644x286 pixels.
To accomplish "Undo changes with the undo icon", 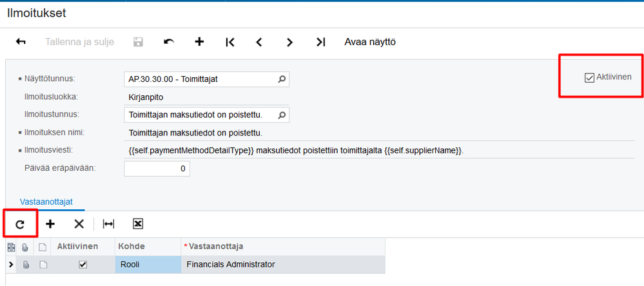I will click(x=169, y=42).
